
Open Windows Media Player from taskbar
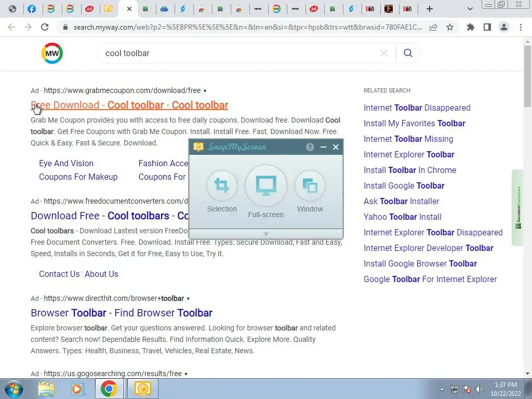77,389
